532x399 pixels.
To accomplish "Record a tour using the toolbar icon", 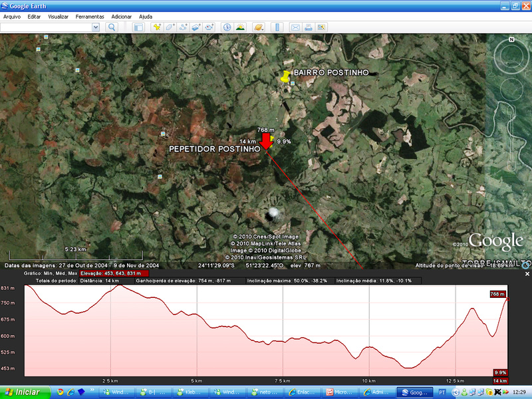I will tap(209, 27).
